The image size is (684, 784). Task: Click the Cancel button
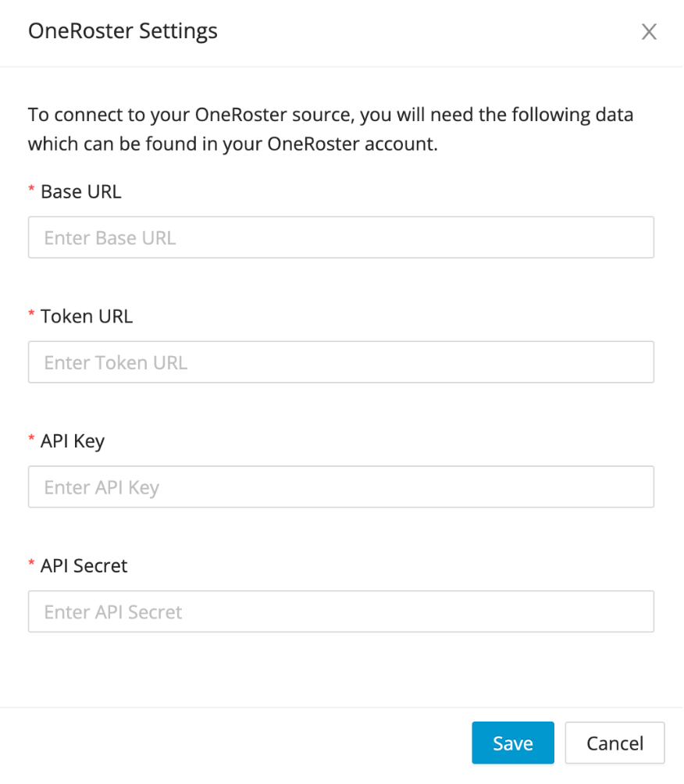pyautogui.click(x=615, y=743)
